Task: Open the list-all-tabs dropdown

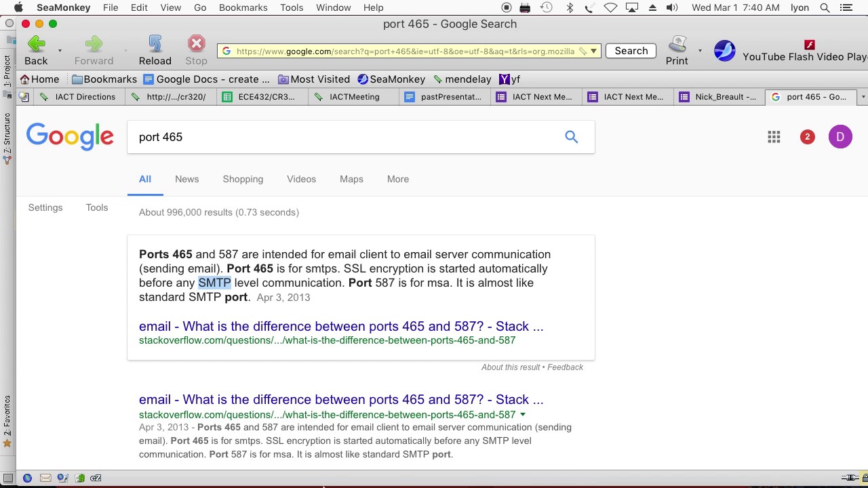Action: pos(863,97)
